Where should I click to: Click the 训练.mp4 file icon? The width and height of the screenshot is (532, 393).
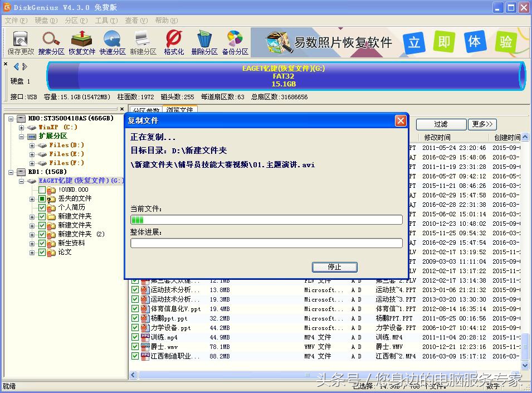(x=145, y=337)
